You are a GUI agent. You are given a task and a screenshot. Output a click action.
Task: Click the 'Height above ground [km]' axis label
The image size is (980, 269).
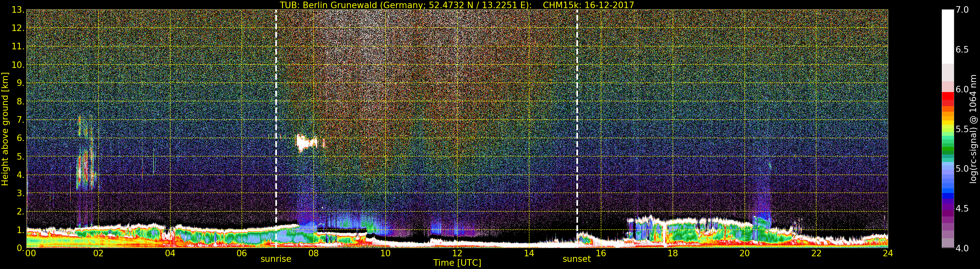tap(5, 129)
